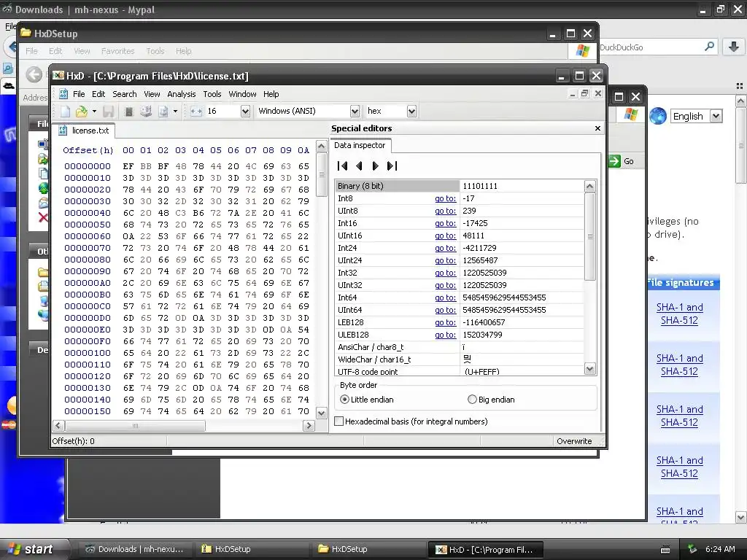Open Favorites menu in HxDSetup window
This screenshot has width=747, height=560.
click(x=117, y=51)
